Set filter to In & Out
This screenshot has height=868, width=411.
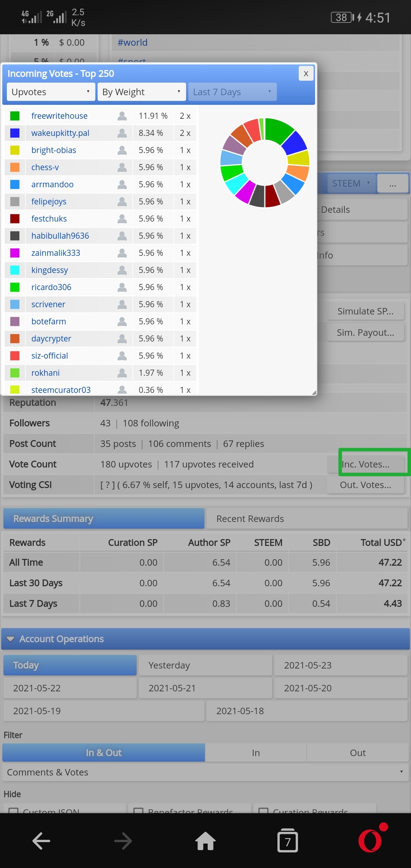104,753
